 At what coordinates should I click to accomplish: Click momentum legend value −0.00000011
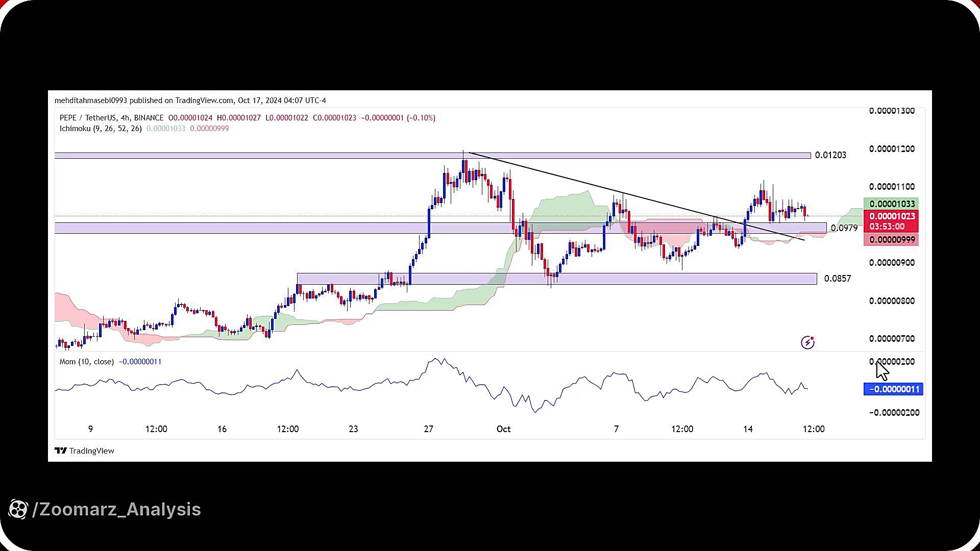(x=140, y=362)
